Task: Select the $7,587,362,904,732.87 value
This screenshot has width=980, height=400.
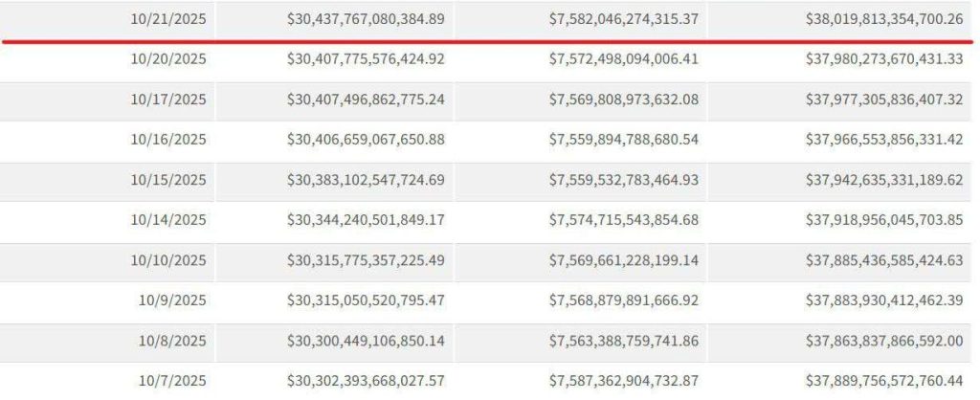Action: point(624,380)
